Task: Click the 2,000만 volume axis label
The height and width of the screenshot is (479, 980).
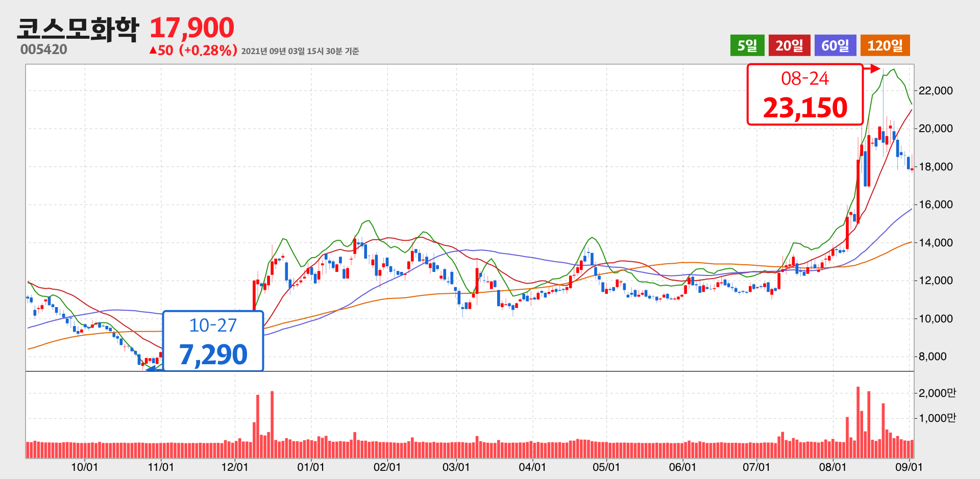Action: coord(938,393)
